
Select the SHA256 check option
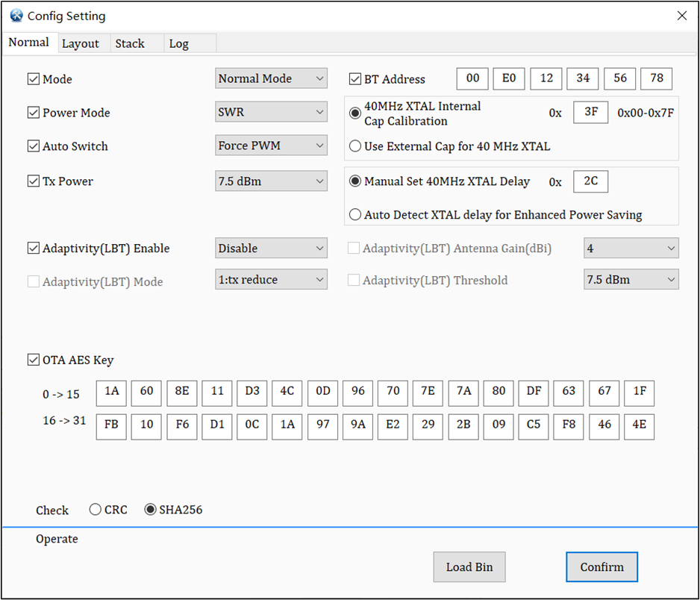[x=150, y=509]
